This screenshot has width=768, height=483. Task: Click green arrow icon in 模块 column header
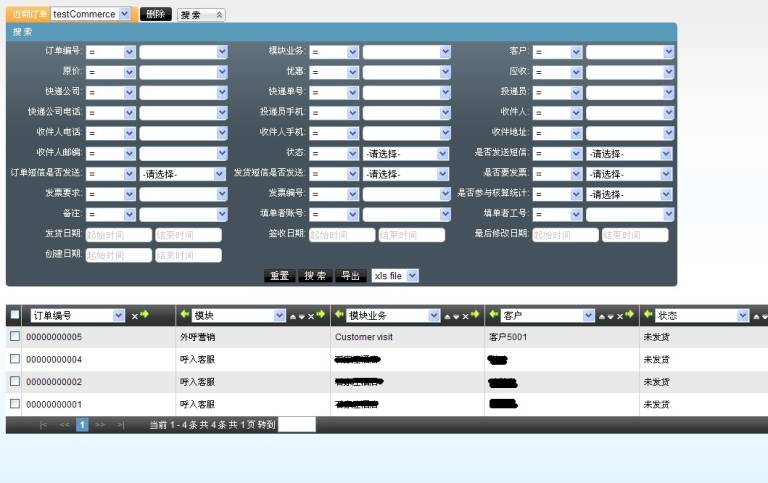184,315
